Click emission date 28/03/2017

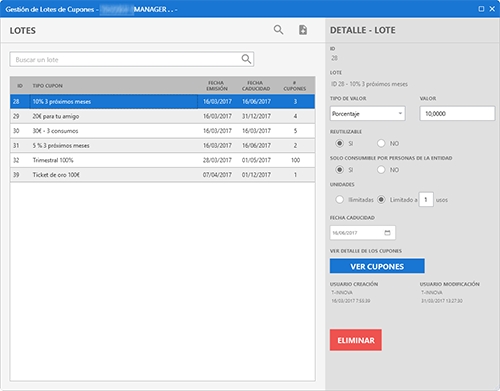coord(217,160)
